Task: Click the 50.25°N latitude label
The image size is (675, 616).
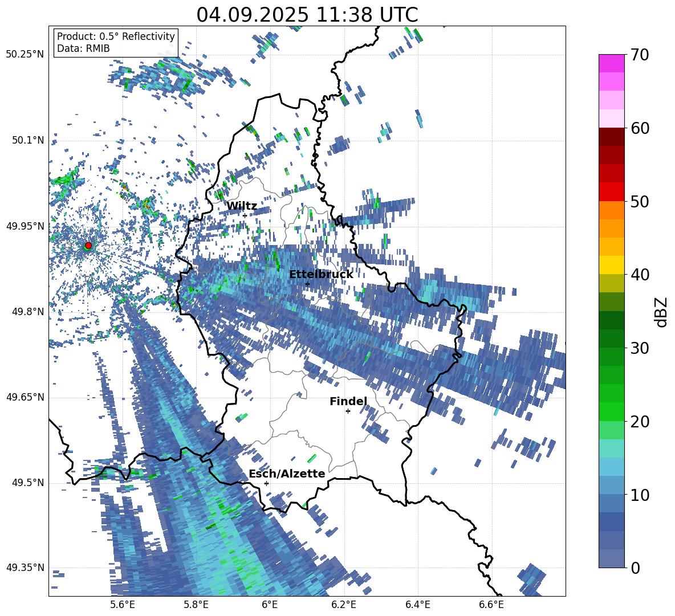Action: pos(25,55)
